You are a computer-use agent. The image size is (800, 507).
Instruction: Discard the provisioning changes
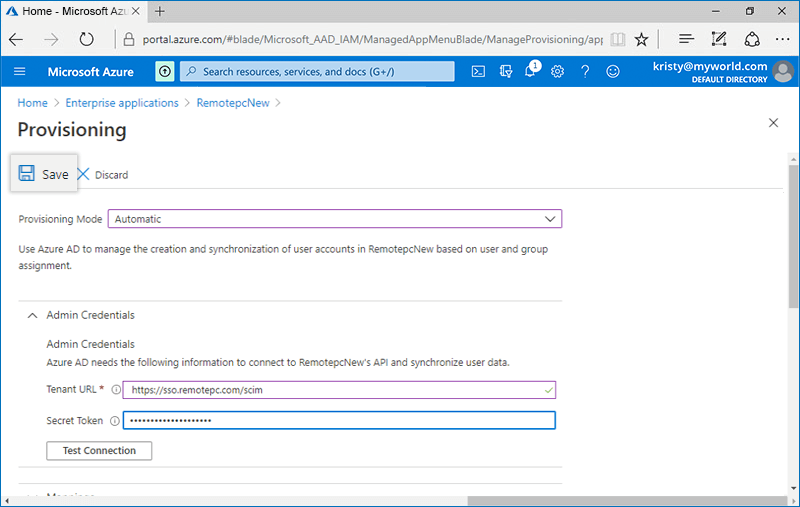pyautogui.click(x=103, y=175)
